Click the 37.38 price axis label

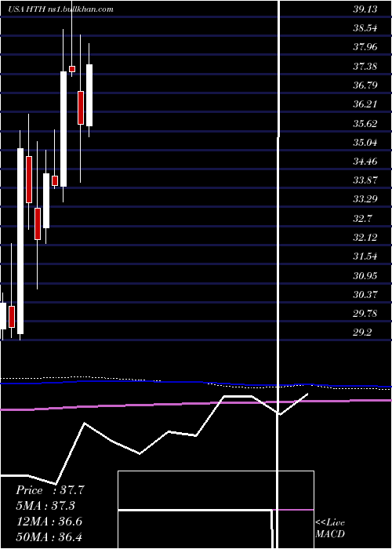(365, 66)
